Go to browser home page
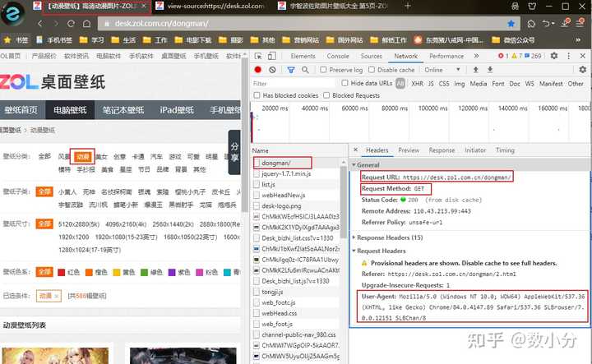The image size is (592, 364). click(86, 24)
